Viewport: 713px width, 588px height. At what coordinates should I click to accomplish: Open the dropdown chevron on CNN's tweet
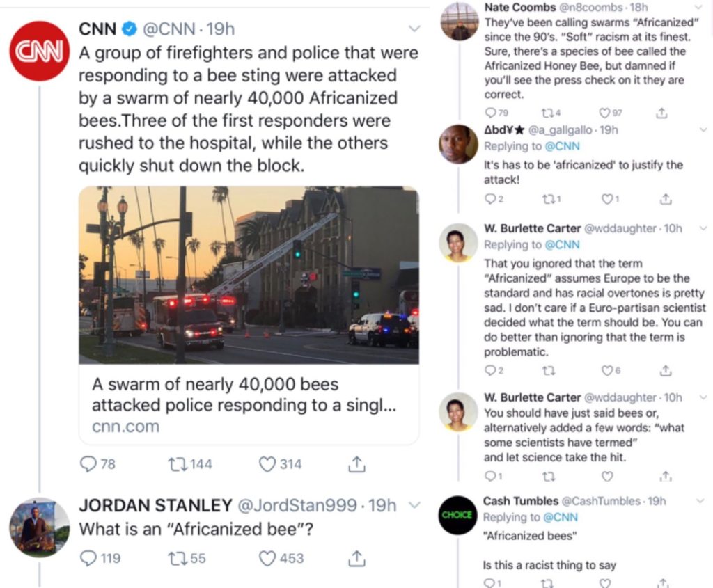click(414, 29)
